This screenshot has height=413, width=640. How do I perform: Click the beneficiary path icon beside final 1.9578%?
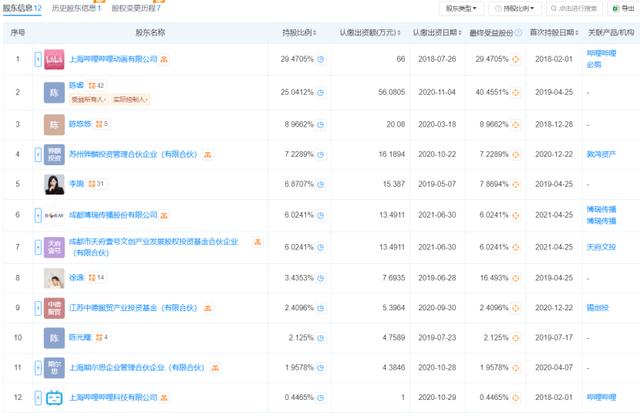(x=516, y=368)
